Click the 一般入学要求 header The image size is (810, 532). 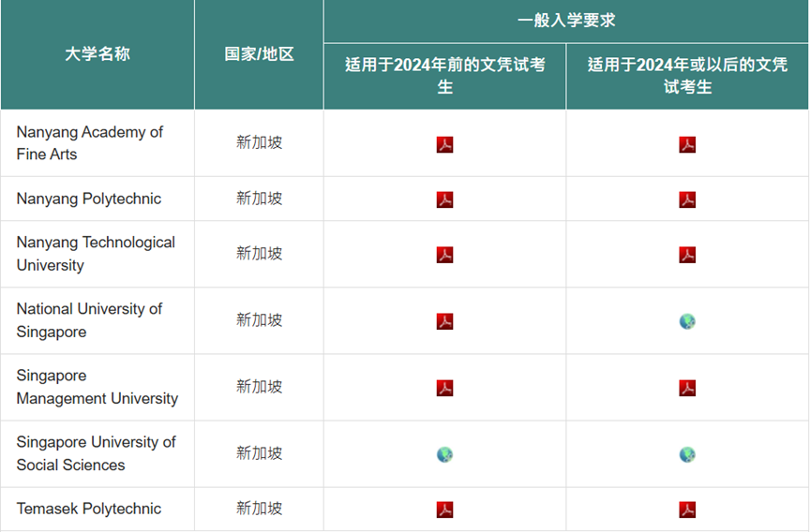(566, 20)
